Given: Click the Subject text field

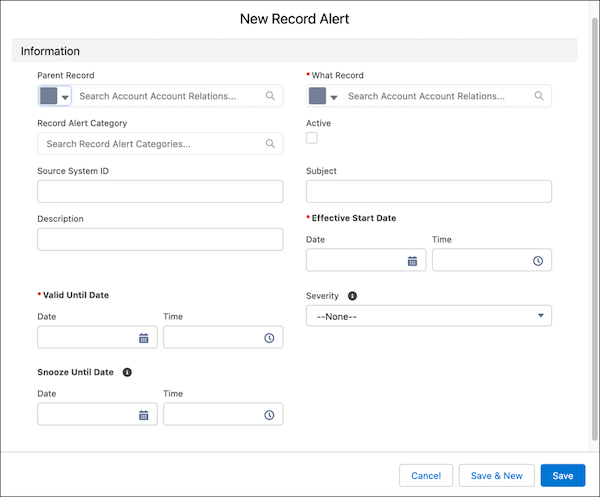Looking at the screenshot, I should tap(428, 192).
